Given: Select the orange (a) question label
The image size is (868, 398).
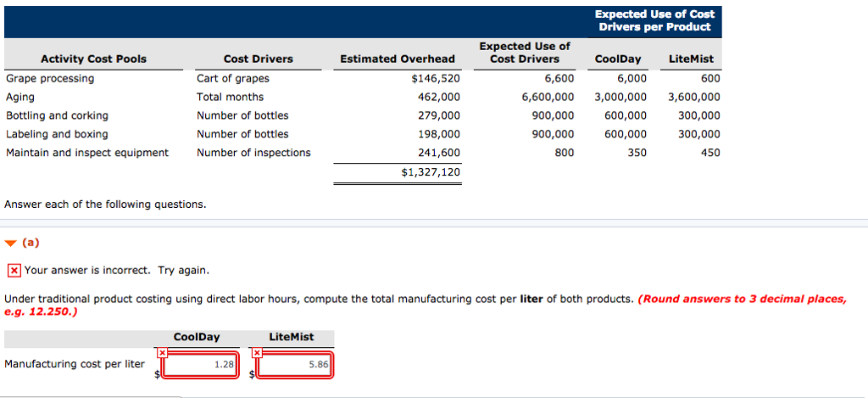Looking at the screenshot, I should coord(31,243).
